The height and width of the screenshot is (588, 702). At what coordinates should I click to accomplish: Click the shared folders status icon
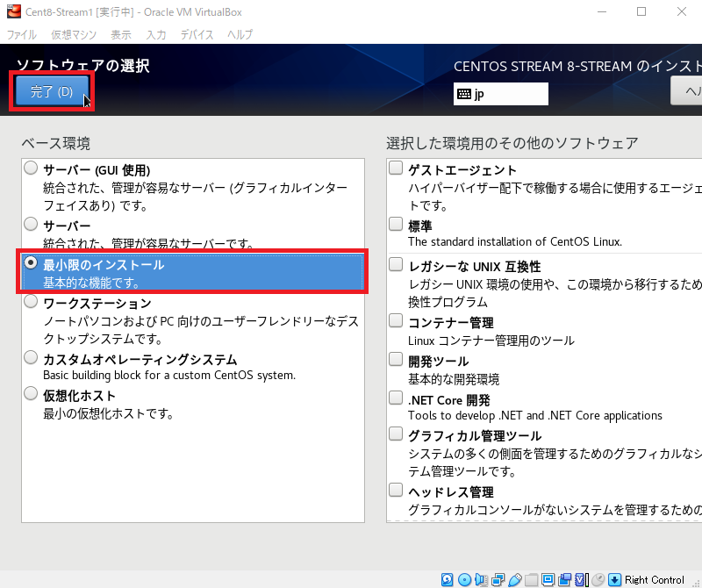point(532,579)
